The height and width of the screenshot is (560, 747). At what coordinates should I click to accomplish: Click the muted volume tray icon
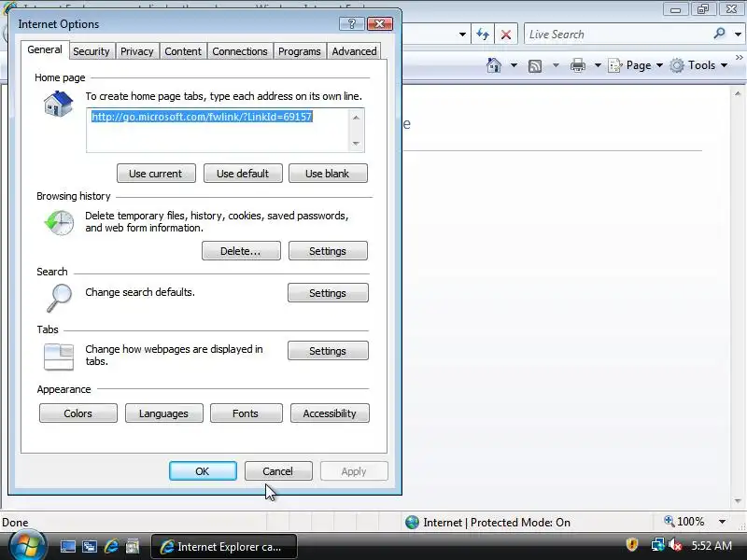(674, 544)
